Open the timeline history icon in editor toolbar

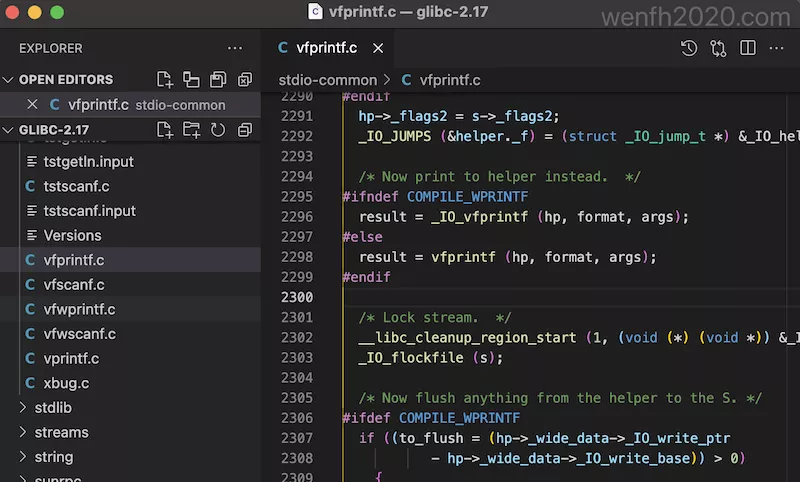coord(689,48)
